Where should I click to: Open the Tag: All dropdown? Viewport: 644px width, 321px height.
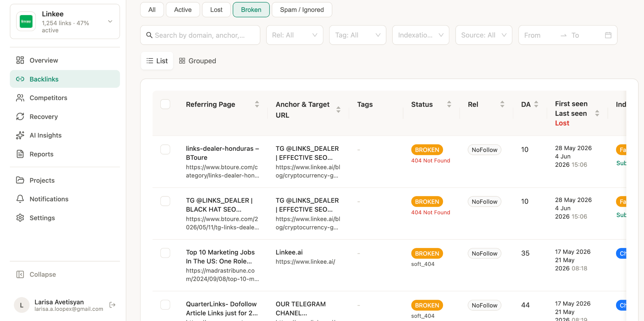click(358, 35)
